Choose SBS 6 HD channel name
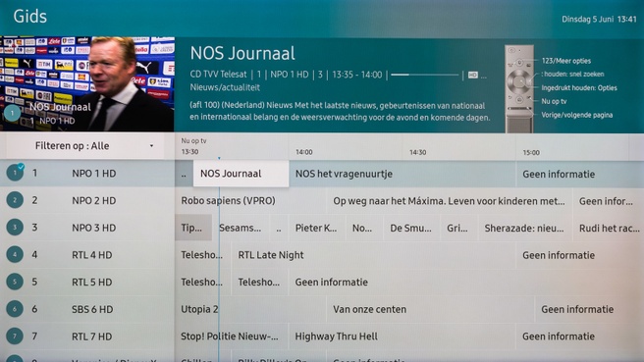Screen dimensions: 644x362 (x=92, y=309)
